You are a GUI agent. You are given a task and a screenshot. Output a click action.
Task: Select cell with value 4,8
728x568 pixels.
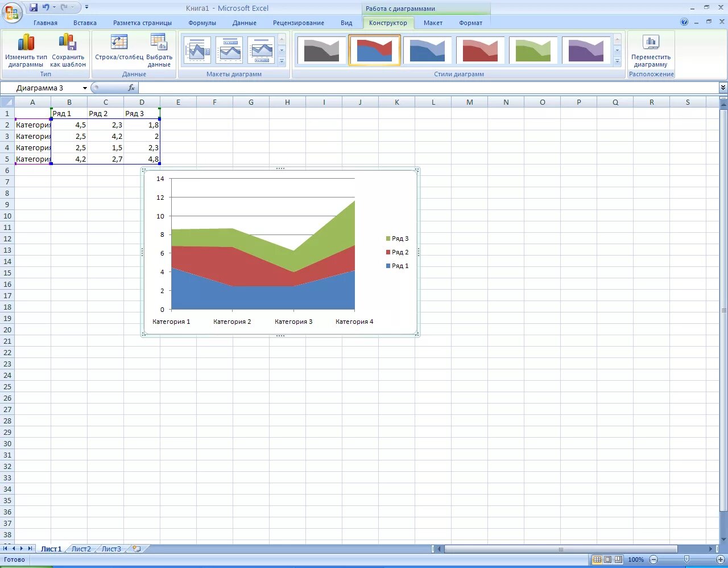pyautogui.click(x=142, y=159)
